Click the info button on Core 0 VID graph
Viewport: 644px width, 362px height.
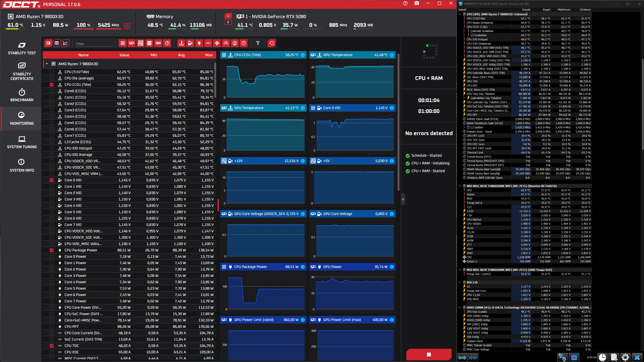point(392,108)
